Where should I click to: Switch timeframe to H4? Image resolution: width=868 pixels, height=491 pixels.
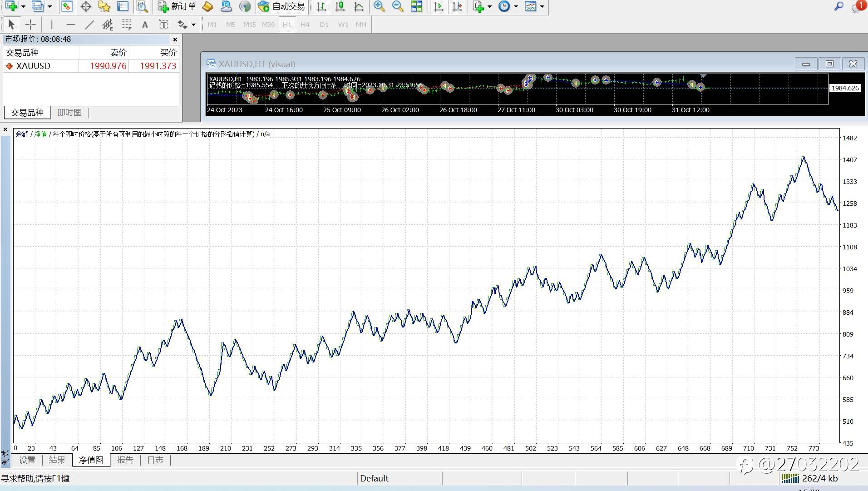305,25
